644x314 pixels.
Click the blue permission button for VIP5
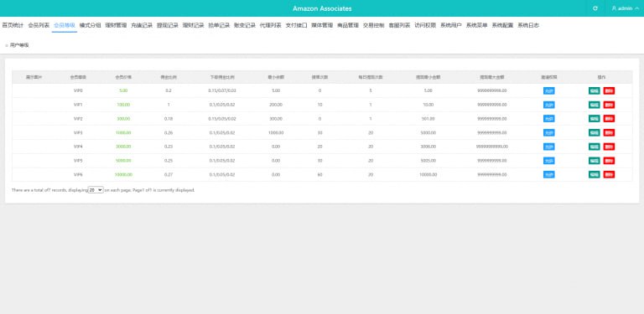[548, 161]
